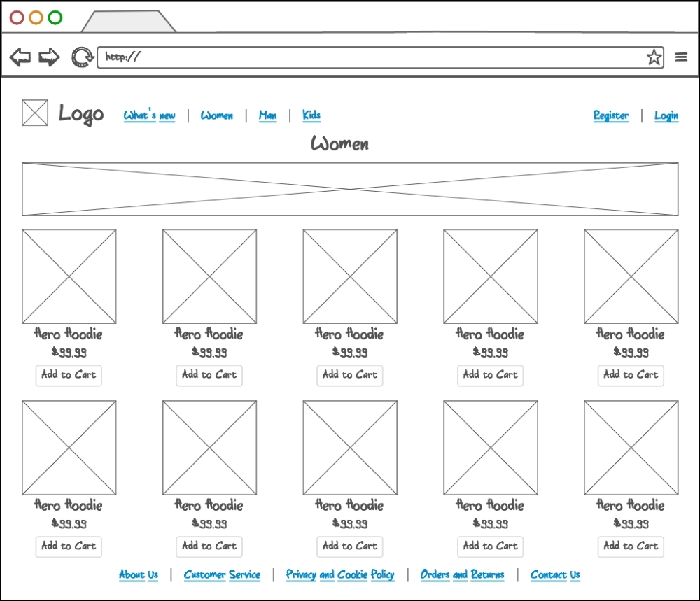Screen dimensions: 700x601
Task: Click the Register link
Action: [610, 115]
